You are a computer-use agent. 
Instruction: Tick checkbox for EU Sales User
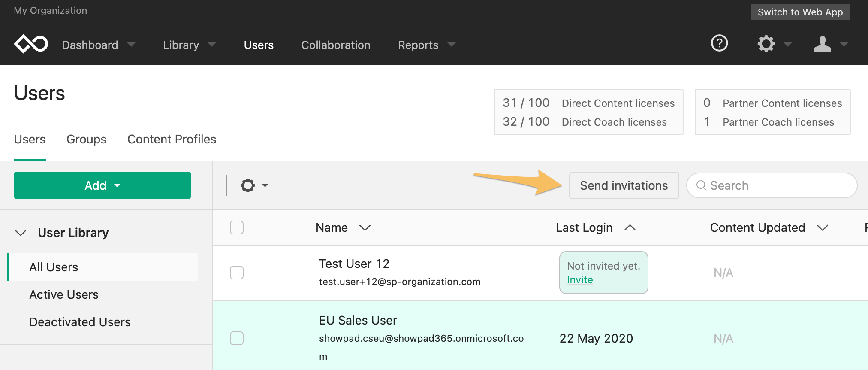237,338
